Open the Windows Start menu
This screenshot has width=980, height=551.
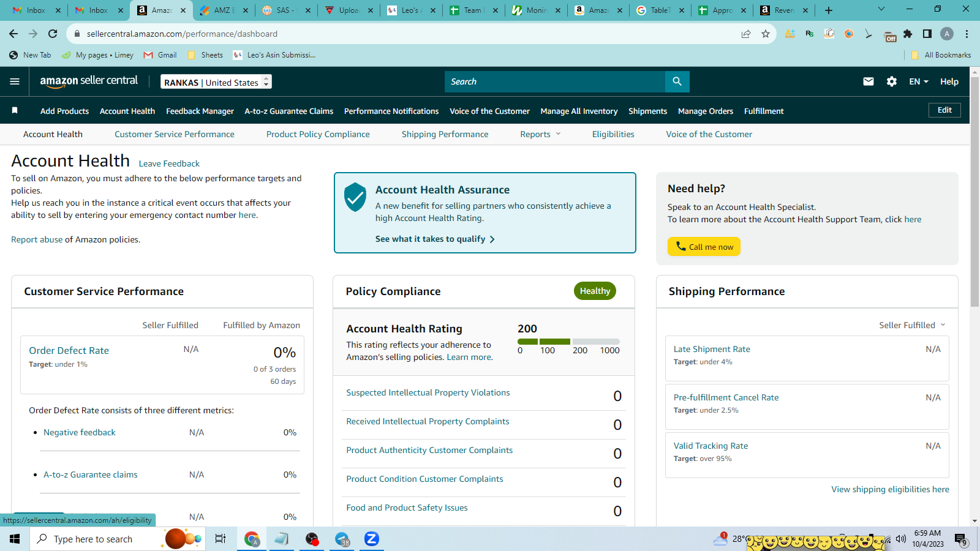coord(15,539)
